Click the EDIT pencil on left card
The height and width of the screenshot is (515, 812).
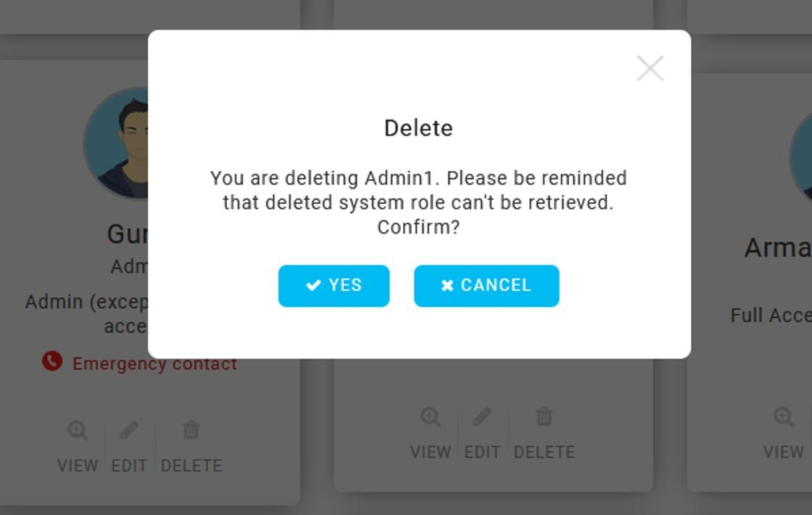pyautogui.click(x=129, y=430)
